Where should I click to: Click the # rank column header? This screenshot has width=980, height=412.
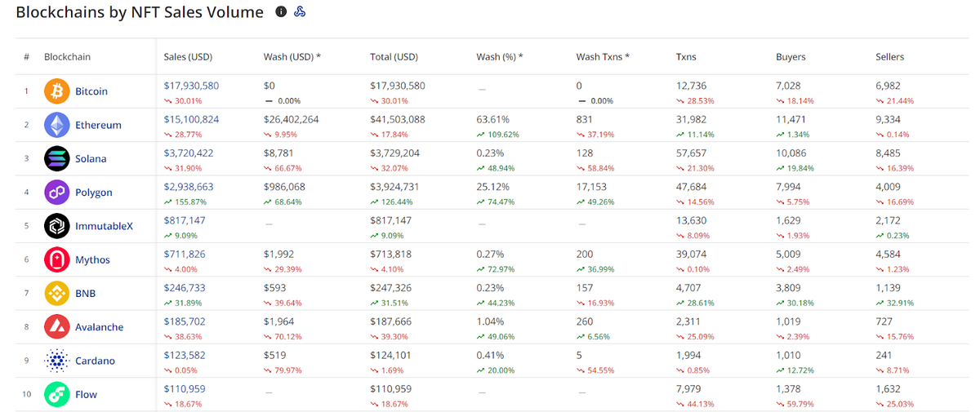(x=26, y=57)
